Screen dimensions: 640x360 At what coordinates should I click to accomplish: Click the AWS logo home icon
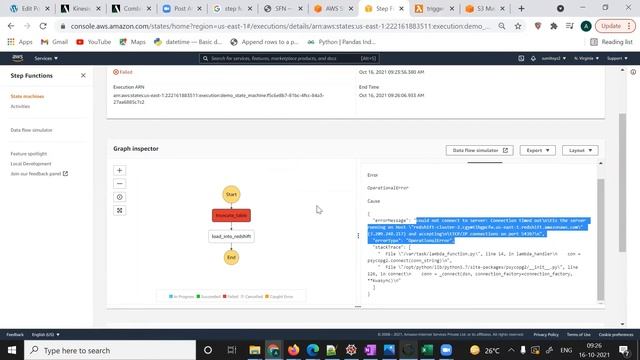tap(18, 58)
